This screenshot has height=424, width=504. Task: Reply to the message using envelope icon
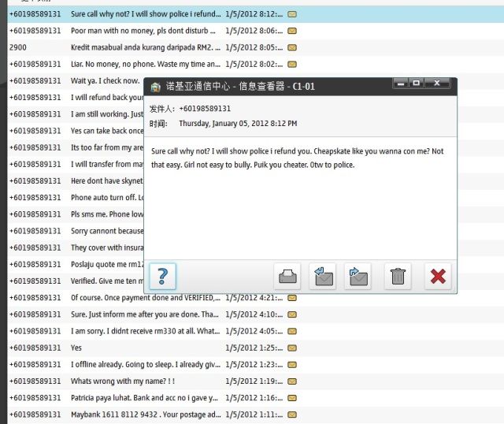tap(323, 276)
